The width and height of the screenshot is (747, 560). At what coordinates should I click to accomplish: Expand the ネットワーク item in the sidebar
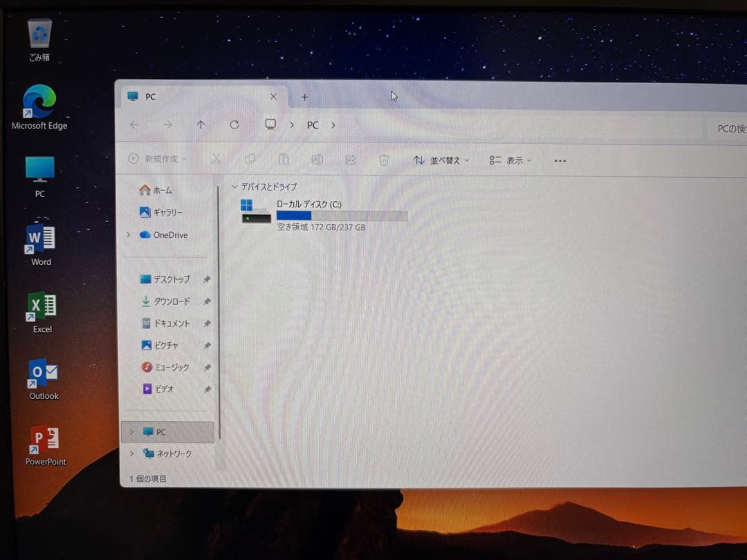point(131,454)
